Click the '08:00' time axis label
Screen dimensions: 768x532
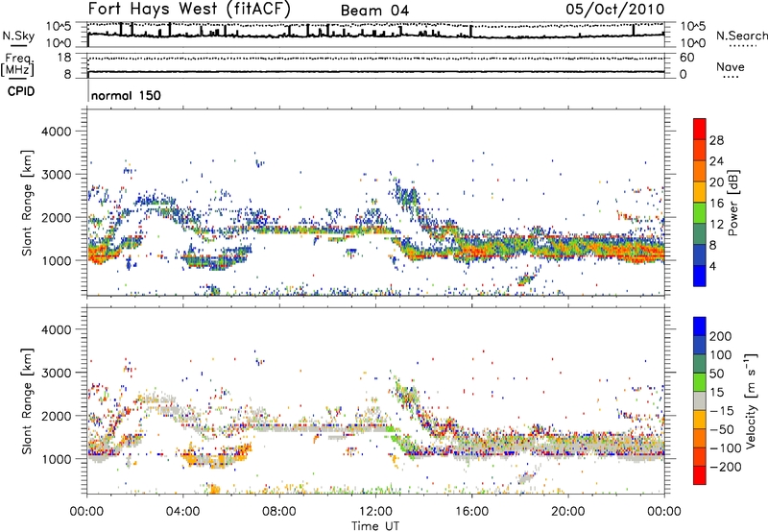pyautogui.click(x=279, y=512)
